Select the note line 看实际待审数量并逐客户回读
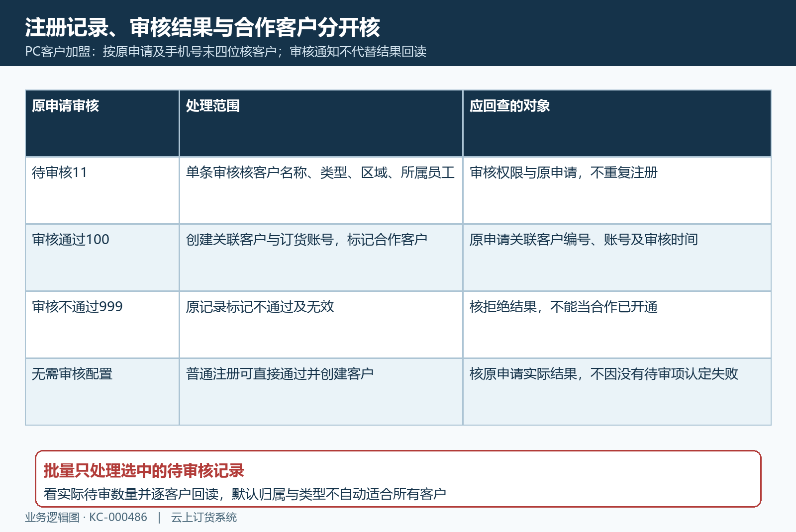The image size is (796, 532). click(x=245, y=494)
